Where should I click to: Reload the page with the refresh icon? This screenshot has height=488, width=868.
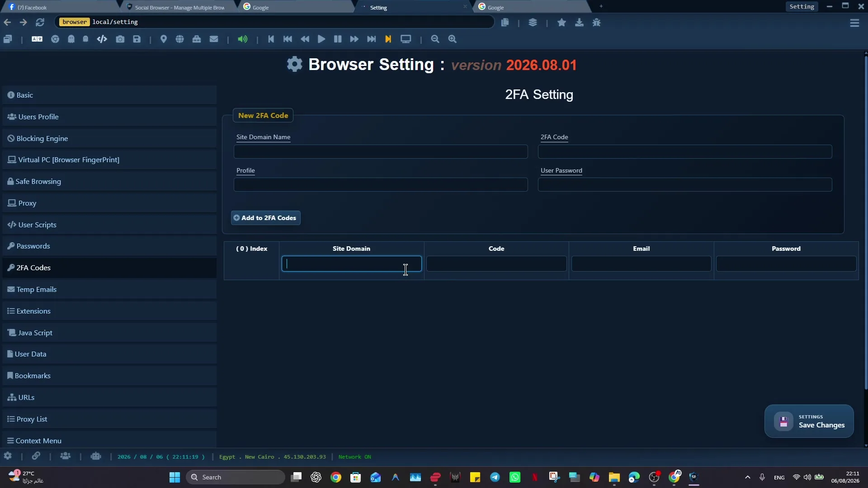click(x=40, y=22)
